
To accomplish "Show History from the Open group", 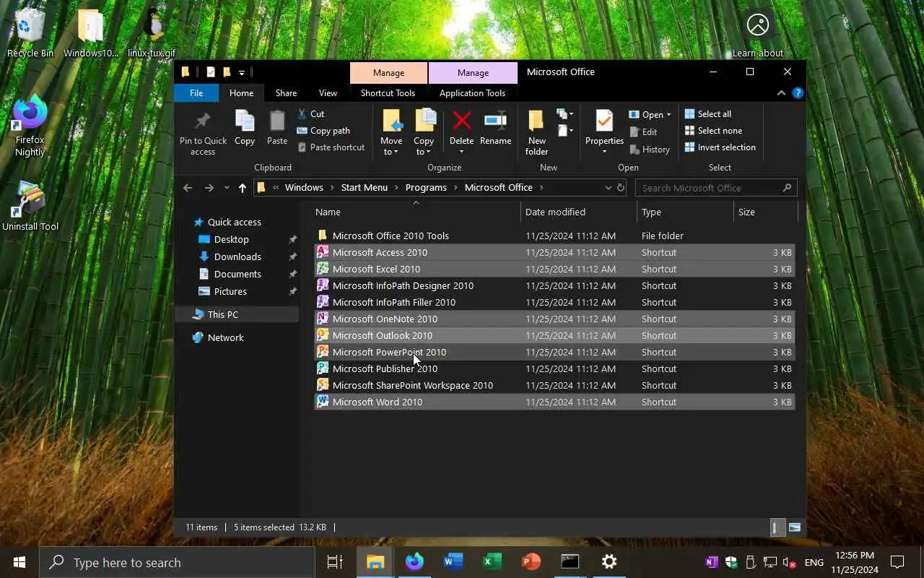I will coord(650,150).
